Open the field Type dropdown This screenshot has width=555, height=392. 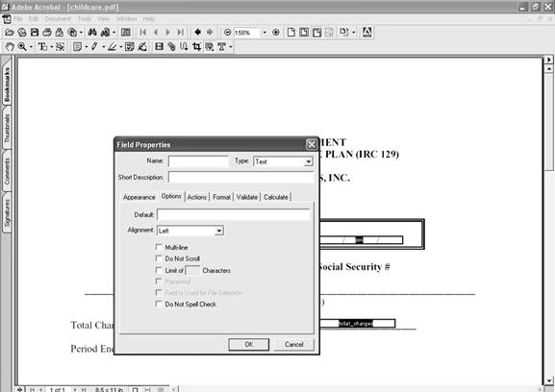tap(309, 161)
